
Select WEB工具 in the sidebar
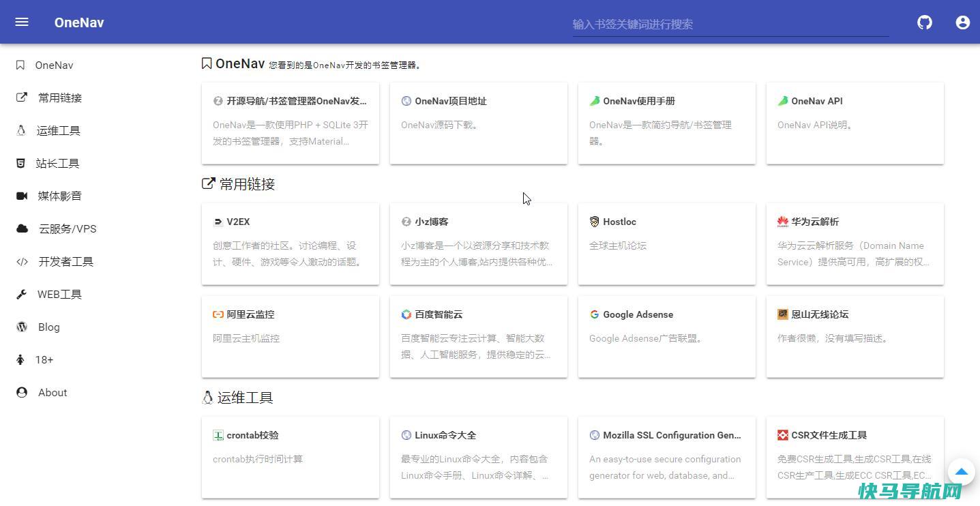59,294
